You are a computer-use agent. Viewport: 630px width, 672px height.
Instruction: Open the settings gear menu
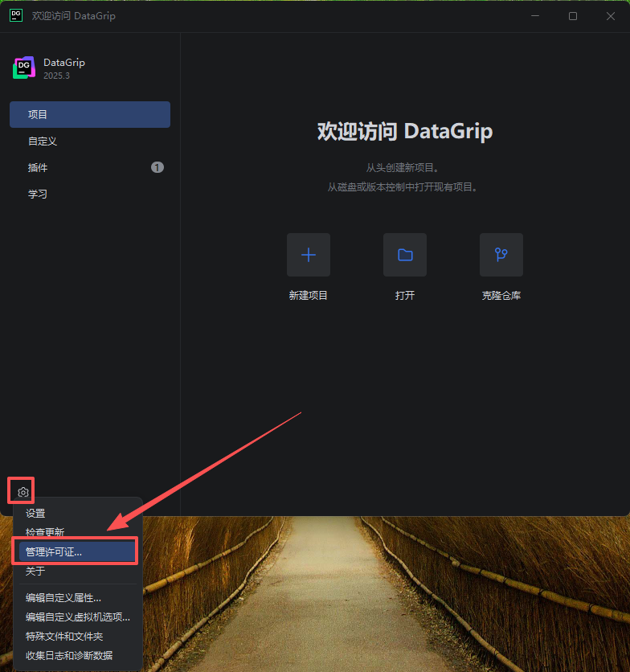point(23,492)
